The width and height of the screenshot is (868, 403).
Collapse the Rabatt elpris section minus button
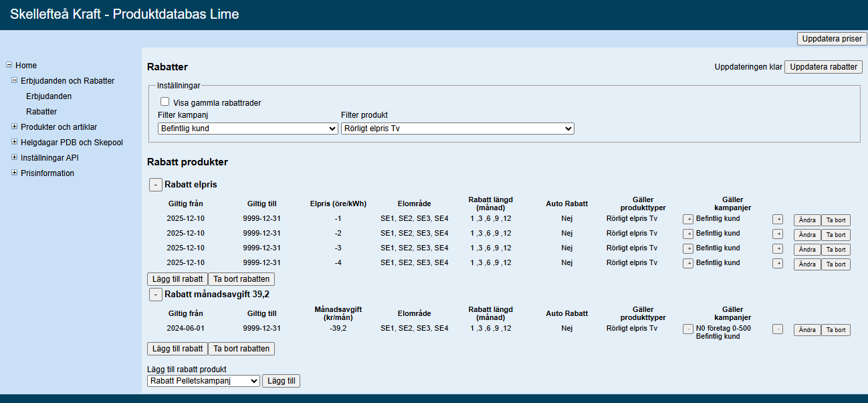point(154,185)
